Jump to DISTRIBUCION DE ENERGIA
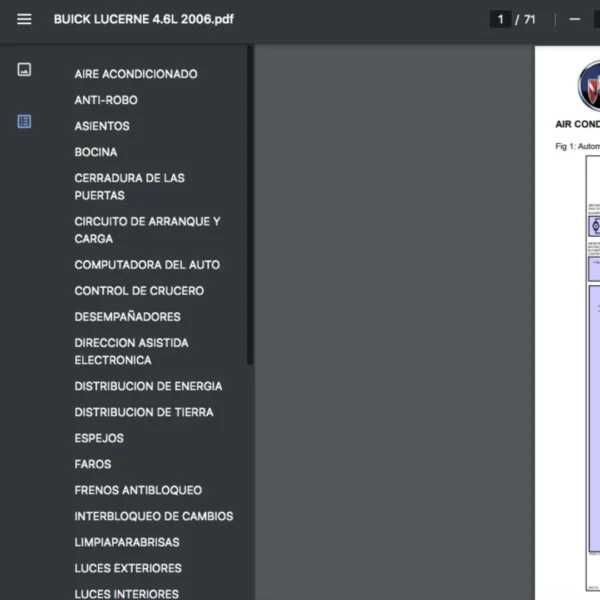This screenshot has height=600, width=600. 148,386
